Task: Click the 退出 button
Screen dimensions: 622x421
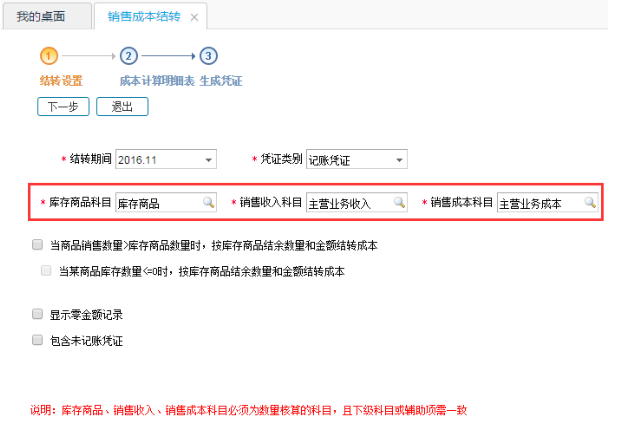Action: coord(122,106)
